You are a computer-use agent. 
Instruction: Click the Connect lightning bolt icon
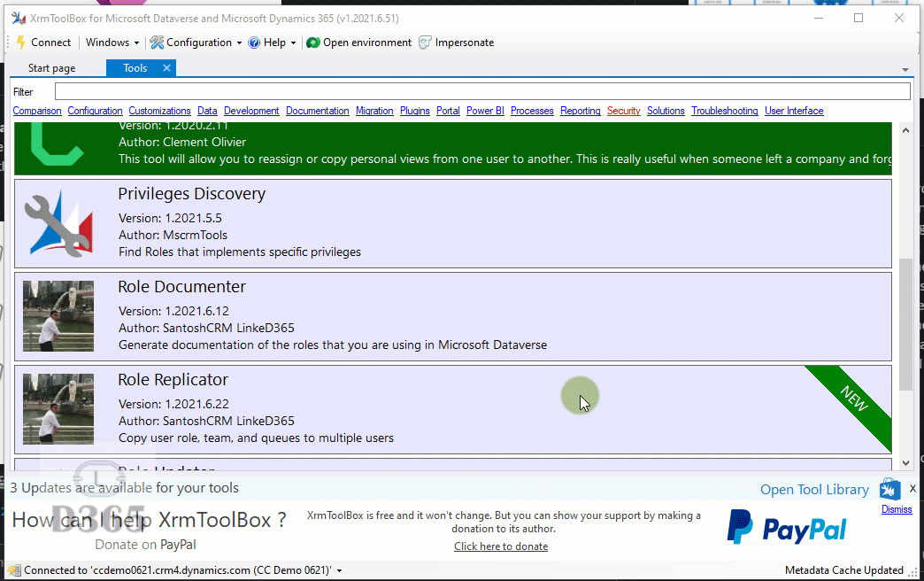point(20,43)
